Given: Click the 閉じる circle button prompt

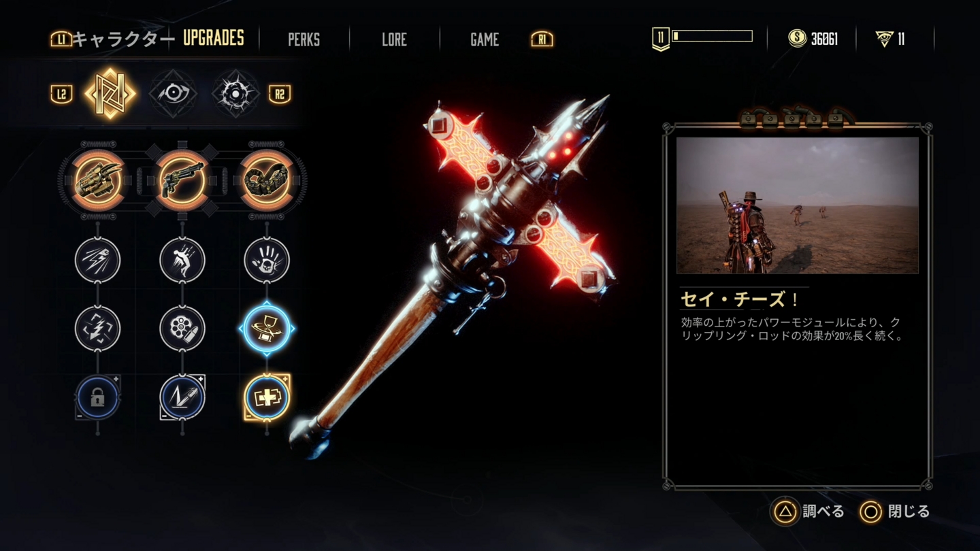Looking at the screenshot, I should coord(895,511).
